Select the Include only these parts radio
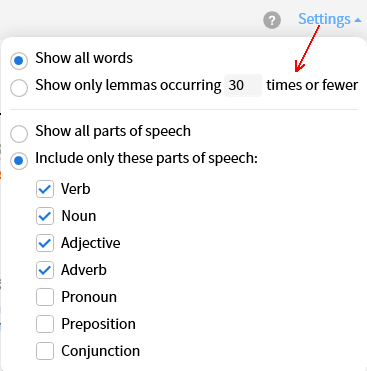Viewport: 367px width, 371px height. tap(19, 161)
